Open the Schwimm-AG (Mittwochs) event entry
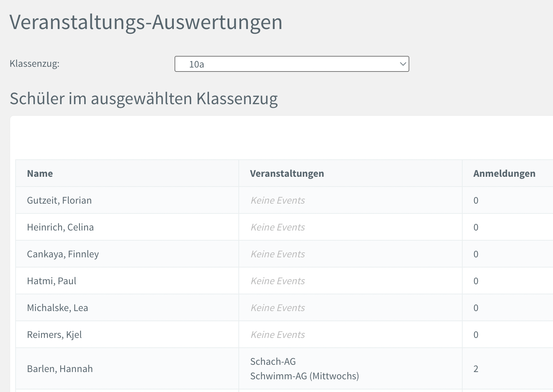Screen dimensions: 553x392 [304, 376]
